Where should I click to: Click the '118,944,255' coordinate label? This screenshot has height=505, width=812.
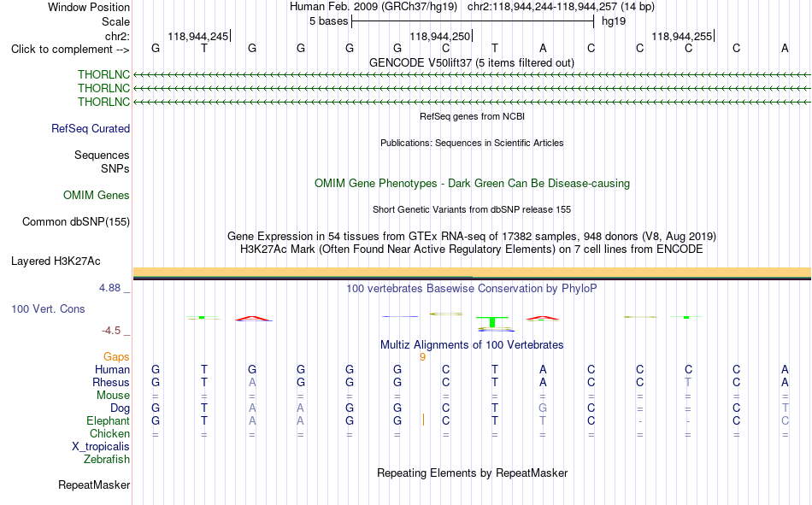681,36
